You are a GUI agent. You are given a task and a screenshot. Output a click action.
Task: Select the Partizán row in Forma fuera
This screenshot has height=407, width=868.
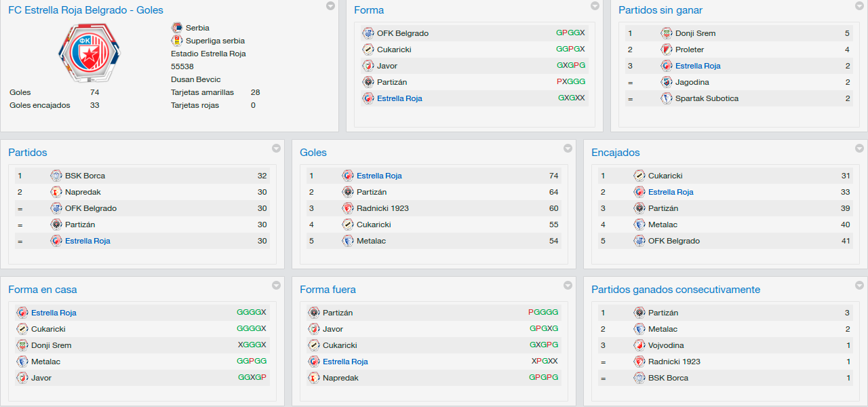434,313
